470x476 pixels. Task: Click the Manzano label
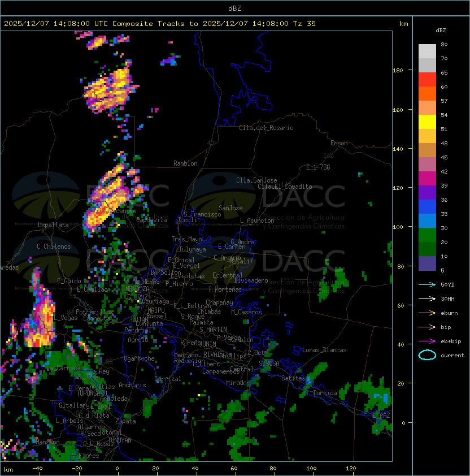coord(47,442)
